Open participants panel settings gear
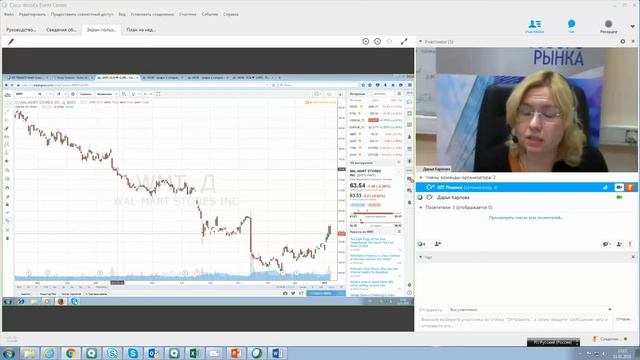The width and height of the screenshot is (640, 360). tap(623, 42)
